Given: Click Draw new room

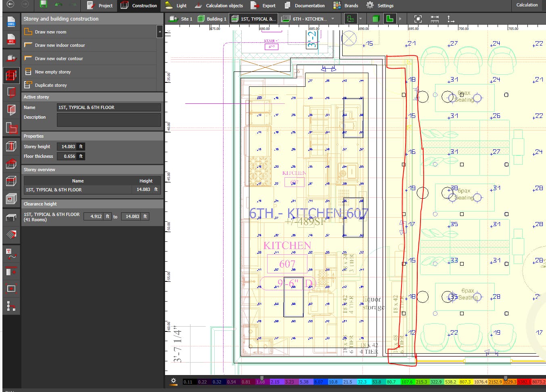Looking at the screenshot, I should (x=50, y=32).
